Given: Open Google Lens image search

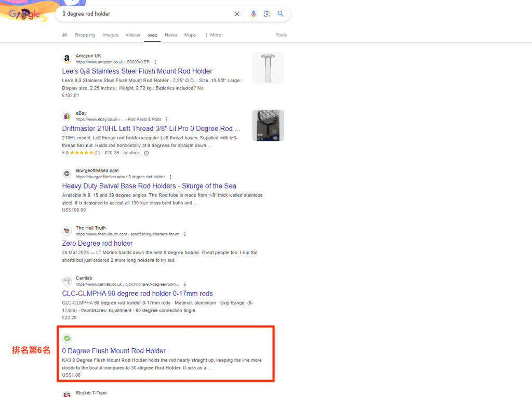Looking at the screenshot, I should 267,14.
